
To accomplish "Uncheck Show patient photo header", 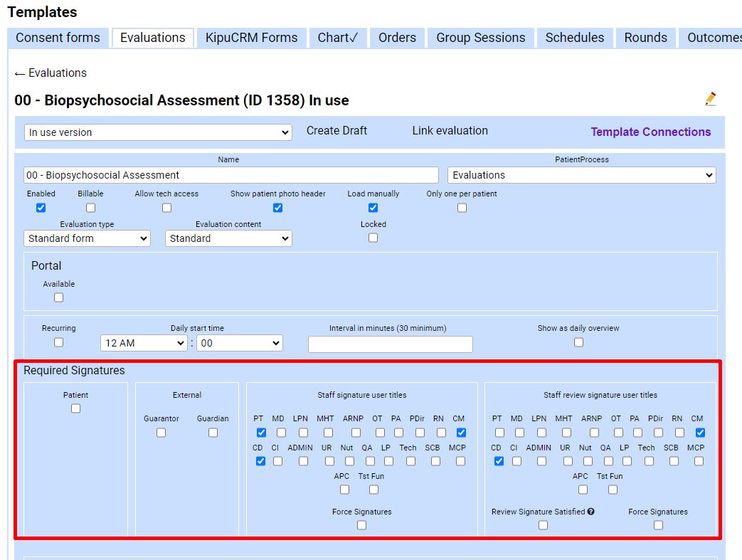I will (x=277, y=208).
